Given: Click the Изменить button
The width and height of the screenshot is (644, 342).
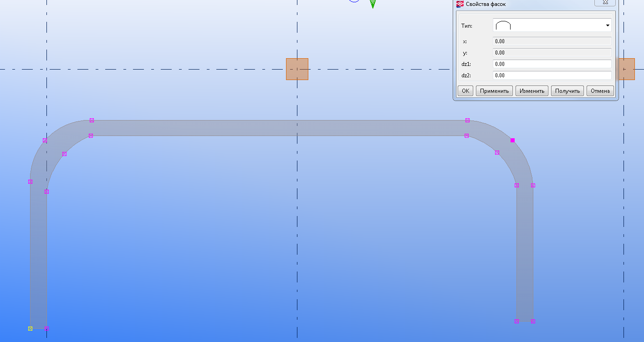Looking at the screenshot, I should coord(532,91).
